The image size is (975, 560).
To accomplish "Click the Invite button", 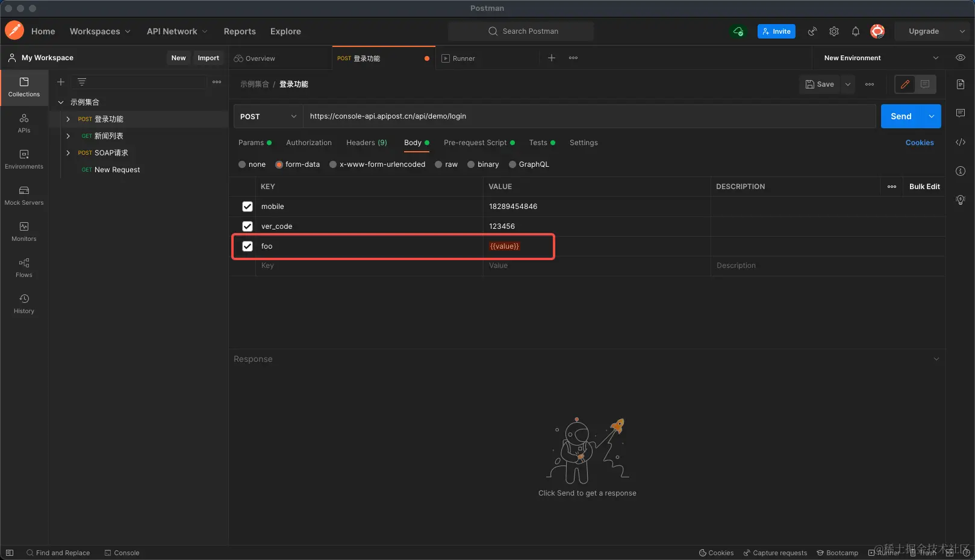I will pos(776,31).
